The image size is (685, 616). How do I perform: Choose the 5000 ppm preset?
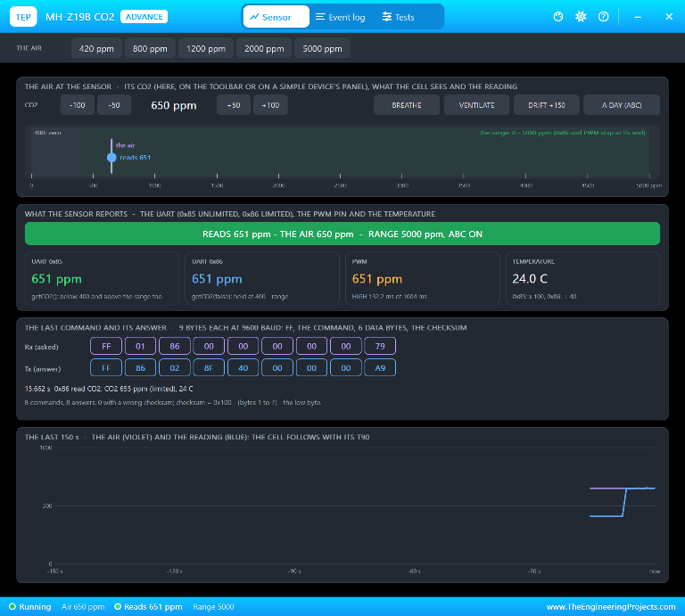click(322, 48)
